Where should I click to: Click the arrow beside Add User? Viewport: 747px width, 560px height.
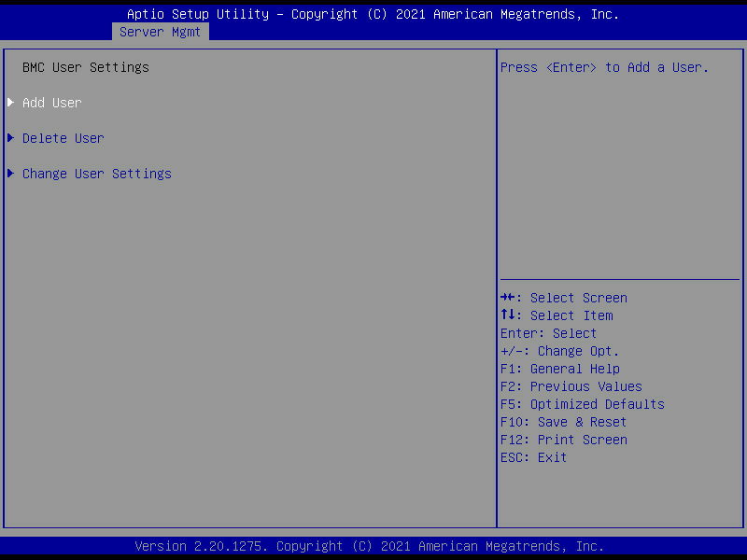click(x=11, y=103)
